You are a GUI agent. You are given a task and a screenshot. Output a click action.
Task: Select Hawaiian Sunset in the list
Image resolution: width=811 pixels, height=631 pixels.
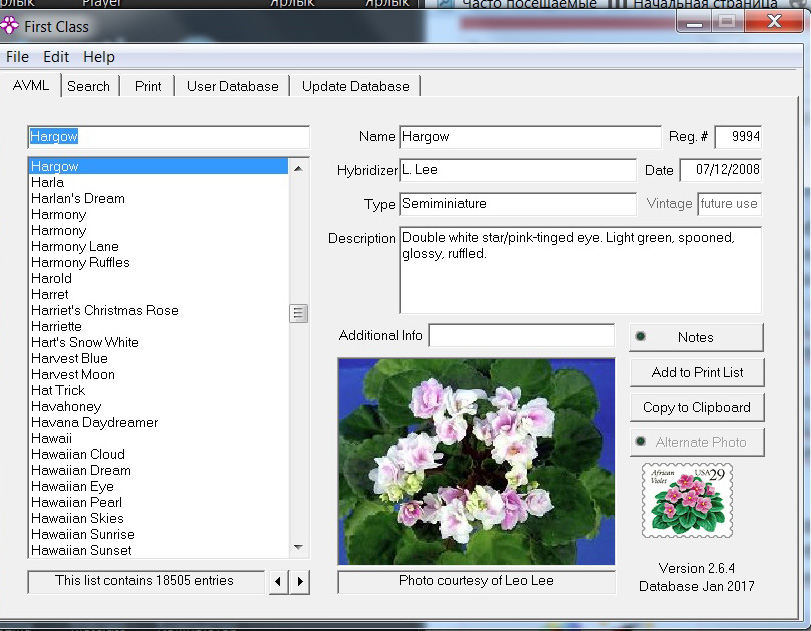pyautogui.click(x=158, y=550)
